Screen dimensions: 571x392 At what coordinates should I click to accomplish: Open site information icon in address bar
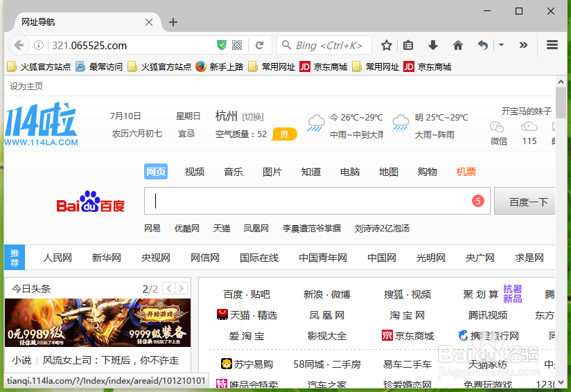pyautogui.click(x=39, y=45)
